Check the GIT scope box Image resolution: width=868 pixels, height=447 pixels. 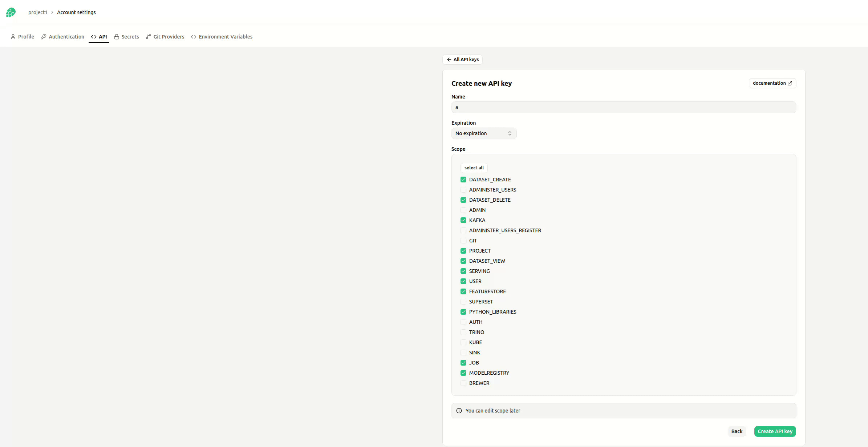point(463,241)
